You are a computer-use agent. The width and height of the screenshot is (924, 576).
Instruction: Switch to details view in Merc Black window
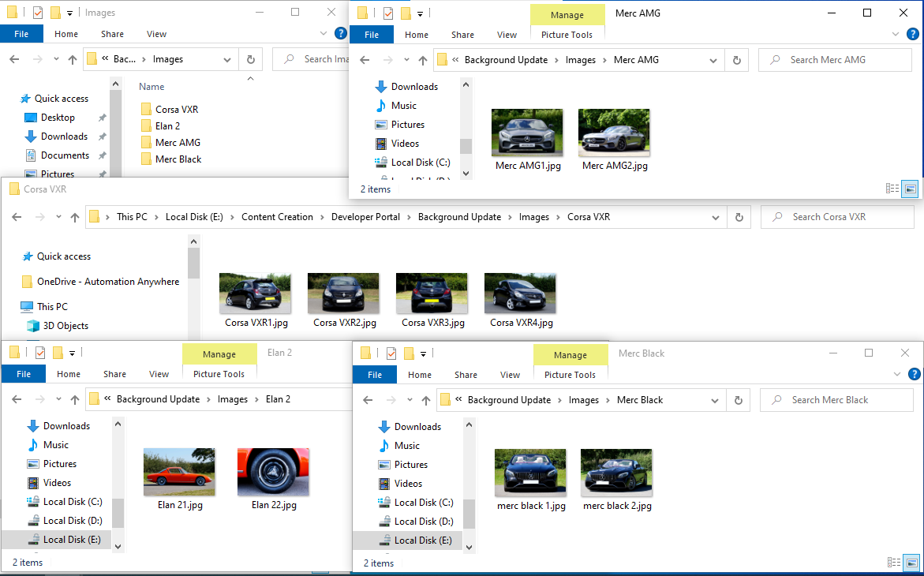tap(894, 563)
